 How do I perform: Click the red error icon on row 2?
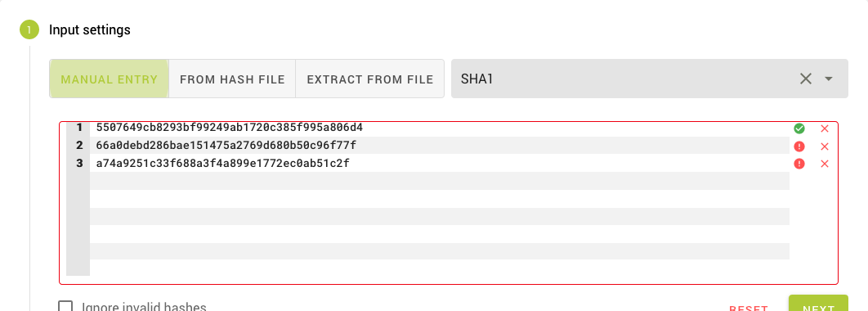pos(799,146)
